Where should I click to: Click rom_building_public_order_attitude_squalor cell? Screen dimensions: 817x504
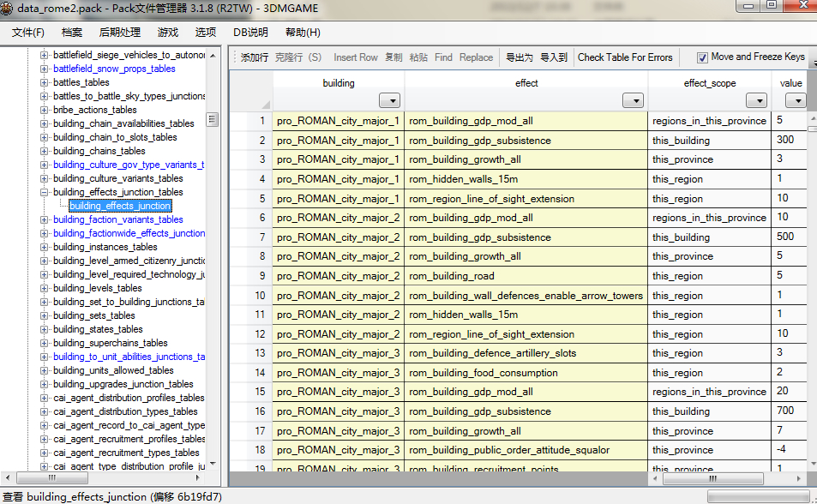coord(526,450)
